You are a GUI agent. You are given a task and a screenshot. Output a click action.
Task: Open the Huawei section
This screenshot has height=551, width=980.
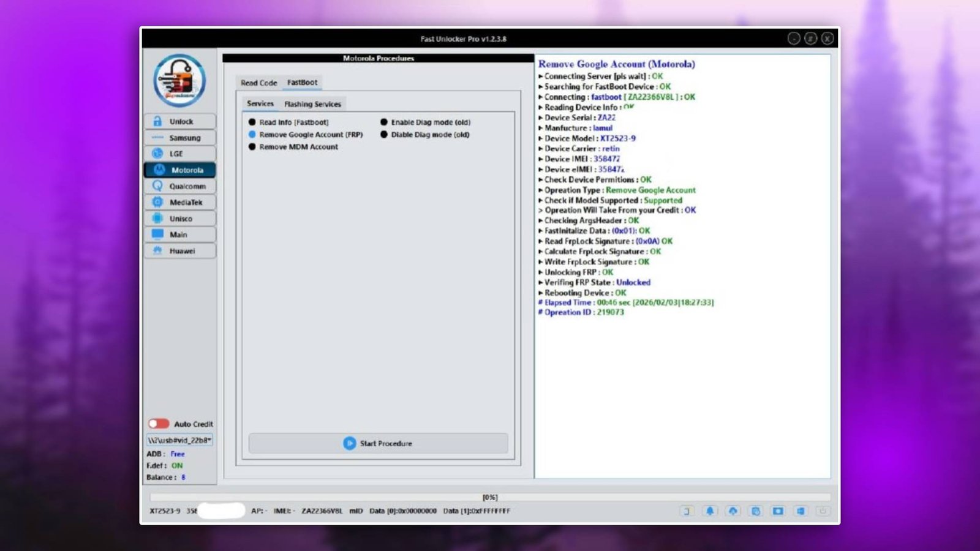pyautogui.click(x=180, y=250)
